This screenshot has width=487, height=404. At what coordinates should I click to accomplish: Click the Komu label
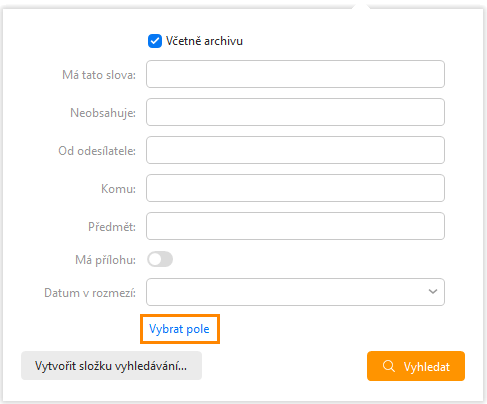click(118, 189)
